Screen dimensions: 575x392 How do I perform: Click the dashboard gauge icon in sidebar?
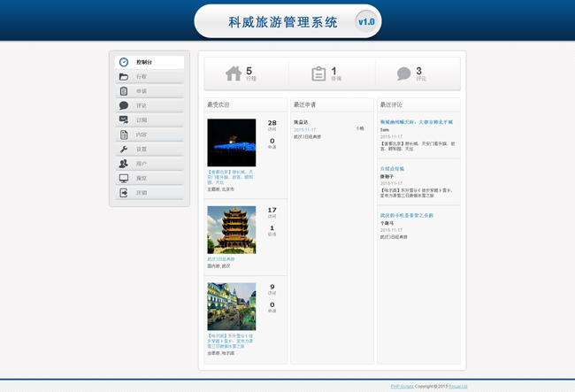(124, 63)
